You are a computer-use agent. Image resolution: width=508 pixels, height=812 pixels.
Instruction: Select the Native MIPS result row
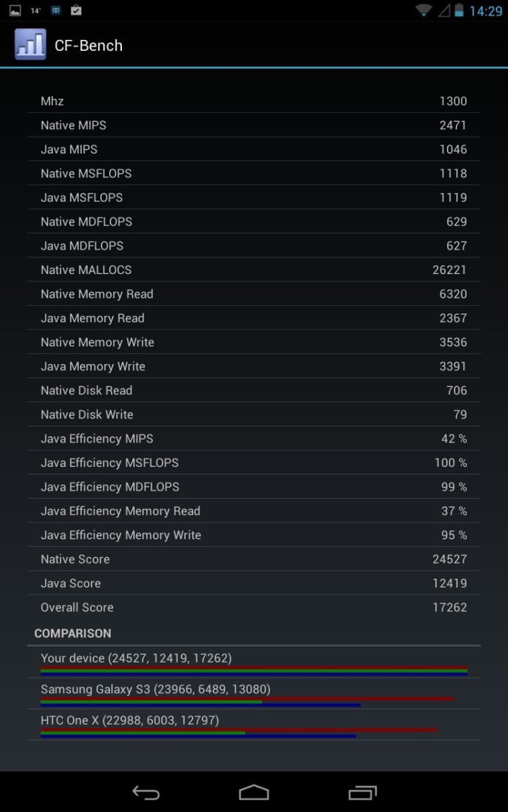pyautogui.click(x=254, y=125)
